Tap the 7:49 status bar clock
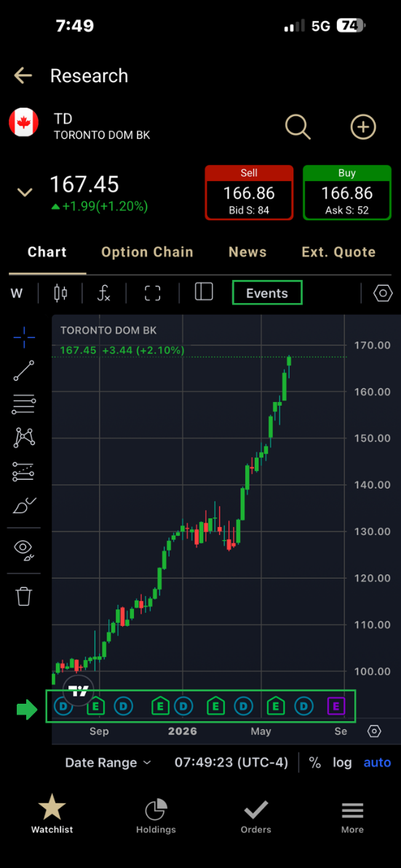The width and height of the screenshot is (401, 868). point(75,25)
